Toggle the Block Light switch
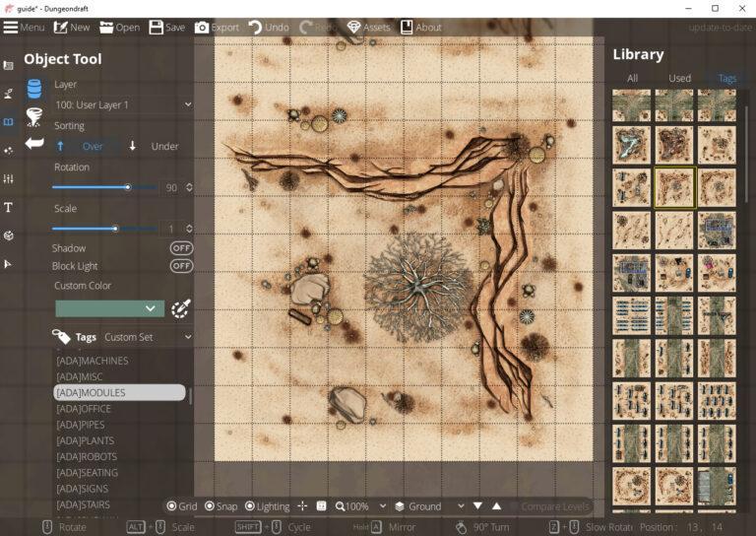 181,266
